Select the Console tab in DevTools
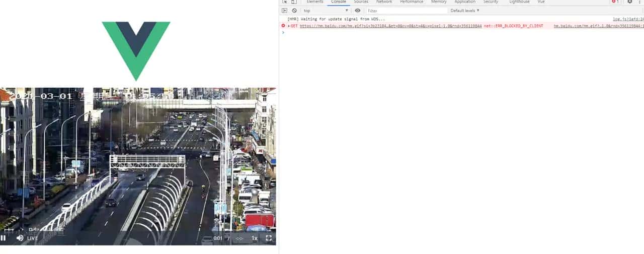 pos(338,2)
